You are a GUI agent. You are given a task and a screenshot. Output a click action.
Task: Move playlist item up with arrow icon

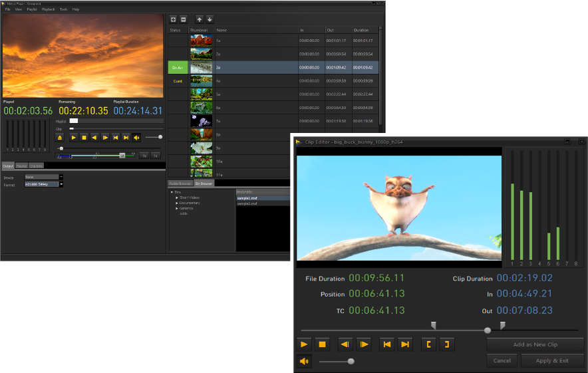click(x=199, y=19)
